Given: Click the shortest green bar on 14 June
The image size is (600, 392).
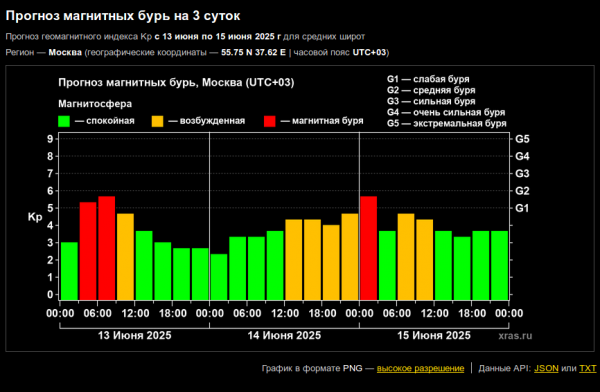Looking at the screenshot, I should (x=219, y=277).
